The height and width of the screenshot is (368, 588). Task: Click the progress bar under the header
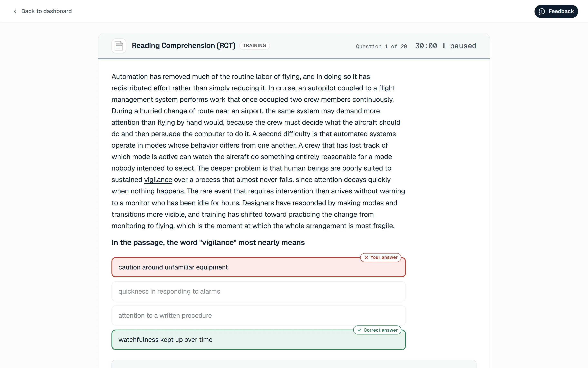294,59
